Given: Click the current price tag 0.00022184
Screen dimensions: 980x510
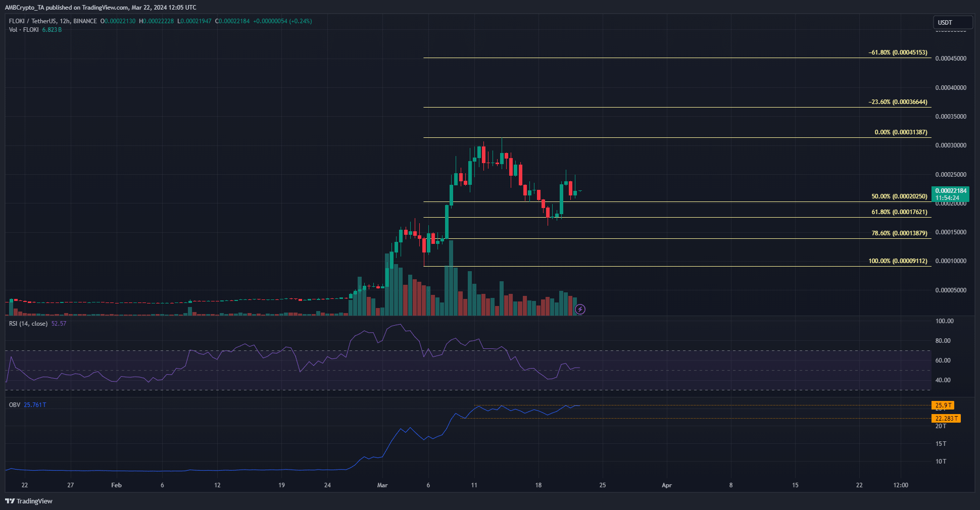Looking at the screenshot, I should (x=950, y=194).
